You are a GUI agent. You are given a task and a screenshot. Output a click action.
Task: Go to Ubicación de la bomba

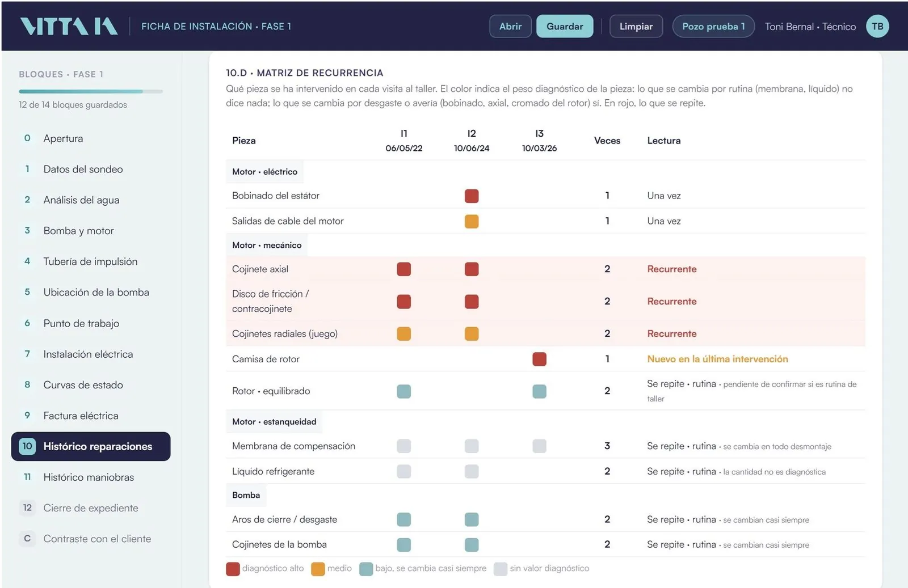pyautogui.click(x=91, y=292)
